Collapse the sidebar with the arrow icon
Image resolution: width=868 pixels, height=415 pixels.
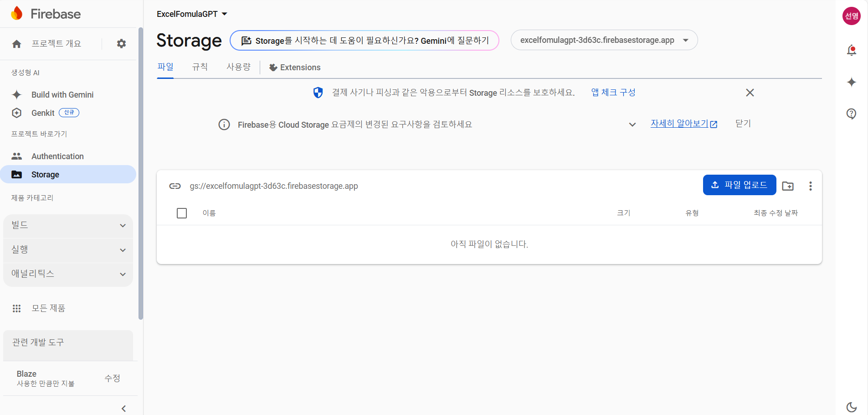pyautogui.click(x=123, y=409)
